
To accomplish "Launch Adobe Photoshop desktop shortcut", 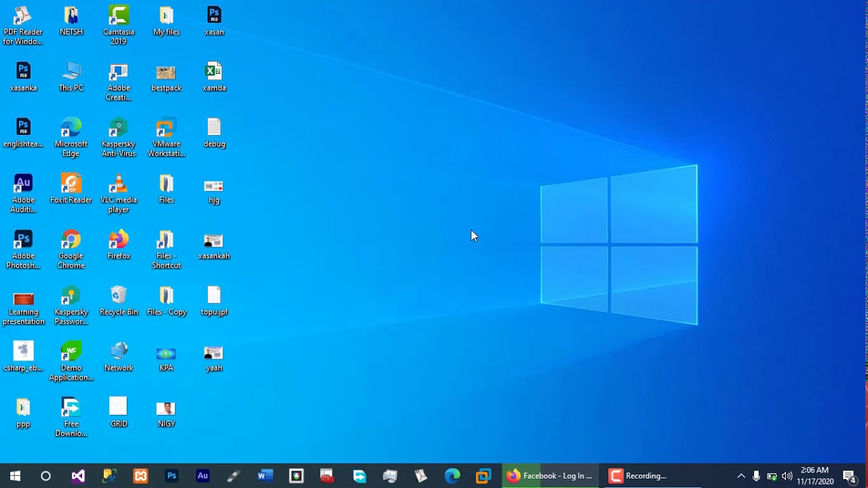I will (23, 251).
